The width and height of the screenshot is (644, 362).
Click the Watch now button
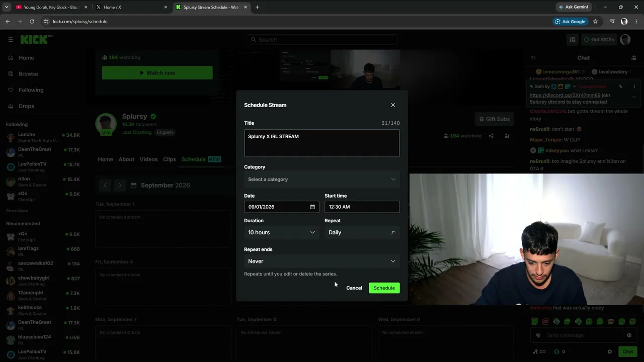coord(157,73)
